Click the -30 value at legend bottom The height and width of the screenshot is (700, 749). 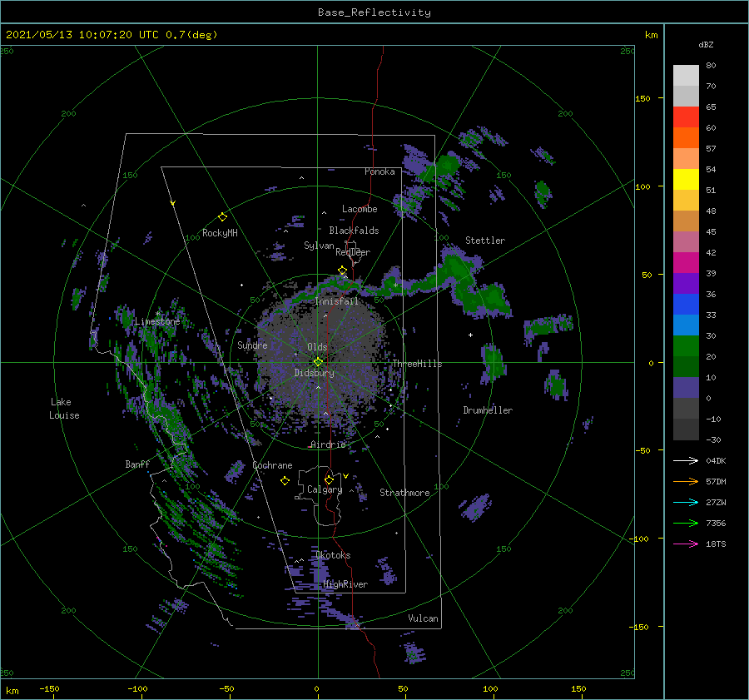tap(713, 439)
